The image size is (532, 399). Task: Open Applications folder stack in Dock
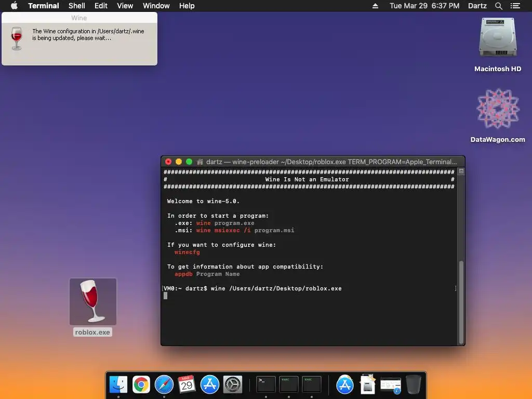click(x=345, y=384)
